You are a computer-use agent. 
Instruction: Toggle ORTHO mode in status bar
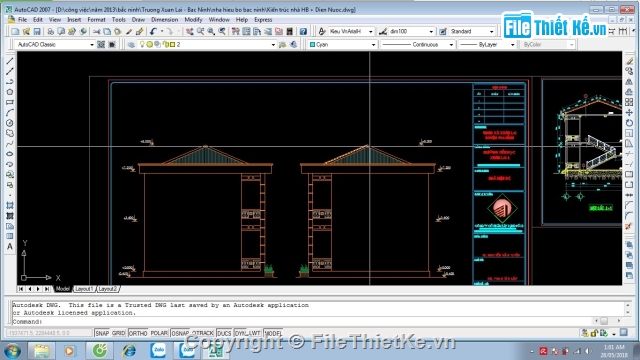click(138, 333)
